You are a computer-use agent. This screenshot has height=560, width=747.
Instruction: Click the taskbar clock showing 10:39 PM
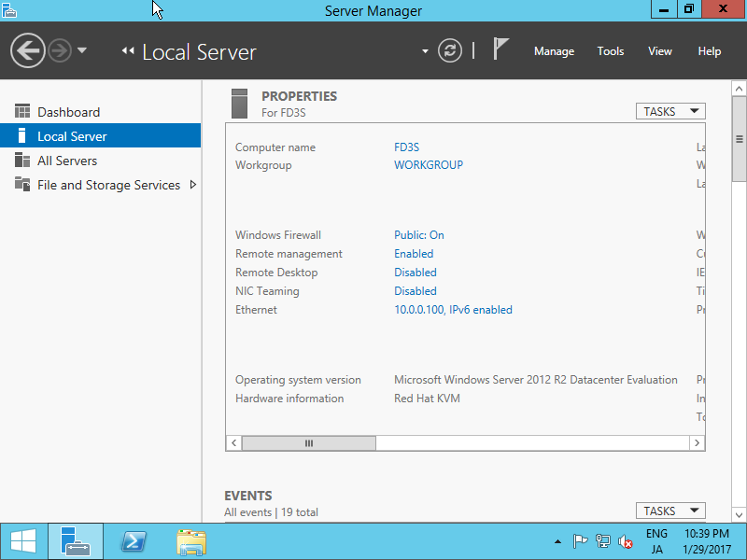pos(707,541)
